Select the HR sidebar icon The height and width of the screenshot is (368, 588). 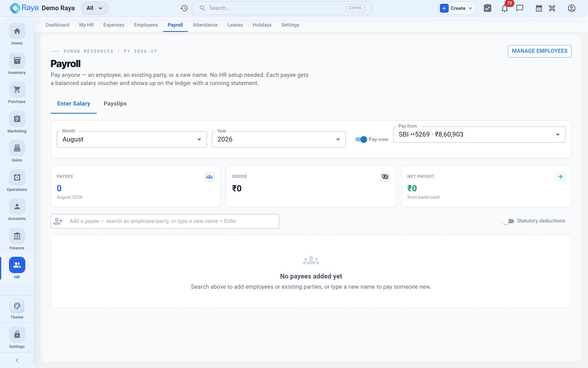[x=17, y=265]
